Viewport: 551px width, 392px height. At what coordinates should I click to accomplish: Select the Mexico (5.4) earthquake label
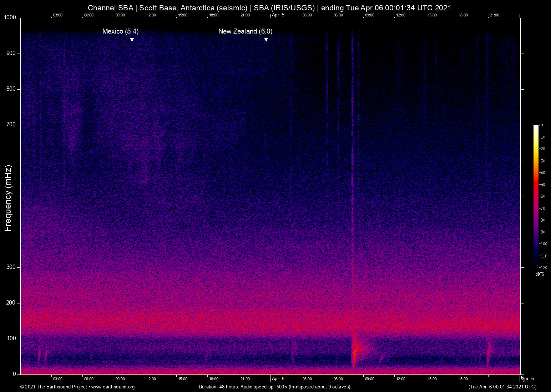click(x=120, y=31)
